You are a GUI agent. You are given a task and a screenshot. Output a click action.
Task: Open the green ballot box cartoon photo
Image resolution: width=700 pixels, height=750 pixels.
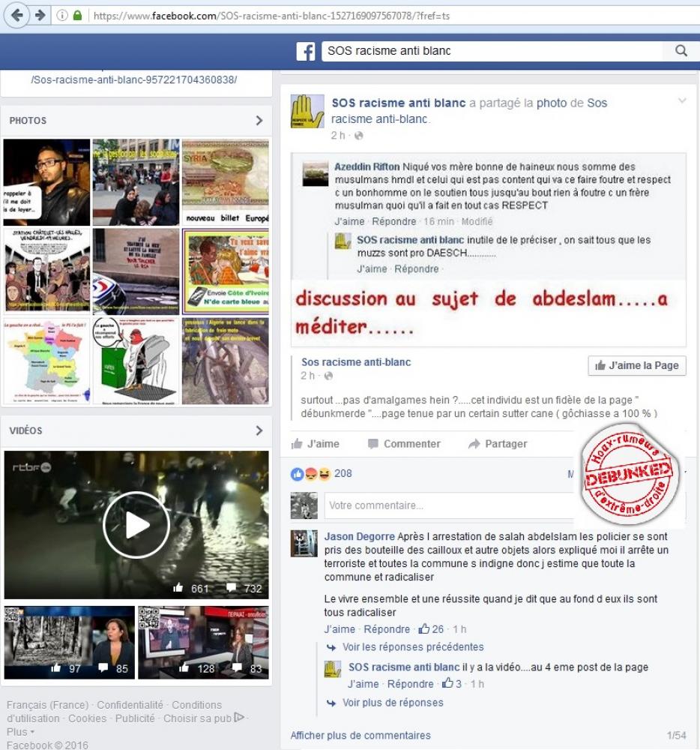click(x=136, y=361)
